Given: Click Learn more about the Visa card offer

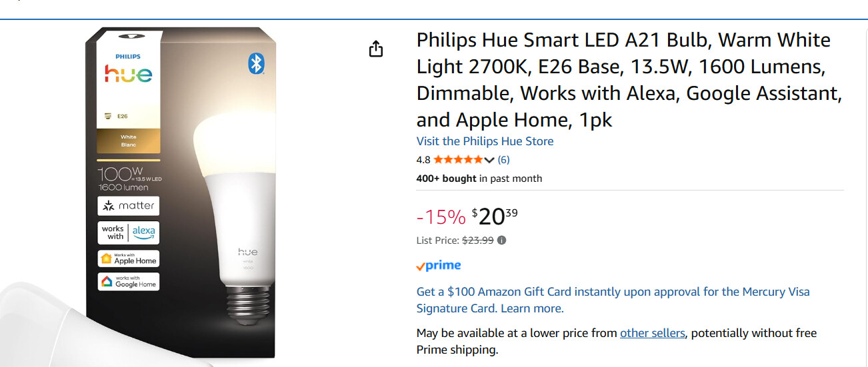Looking at the screenshot, I should point(532,308).
